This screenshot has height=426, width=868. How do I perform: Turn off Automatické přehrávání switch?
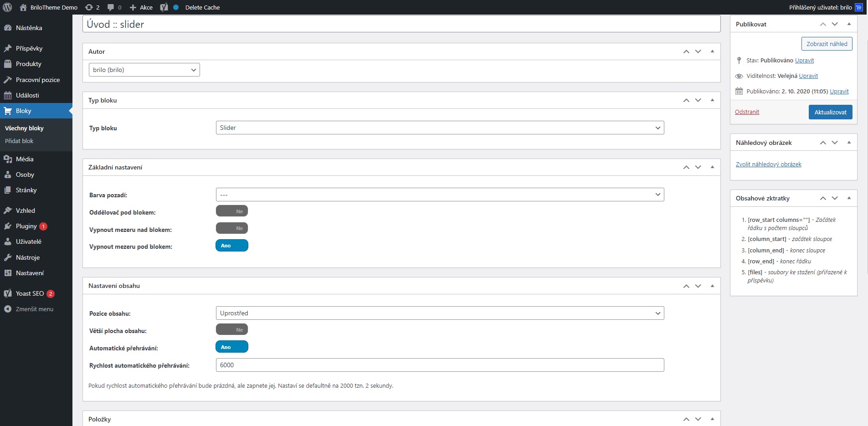point(232,347)
